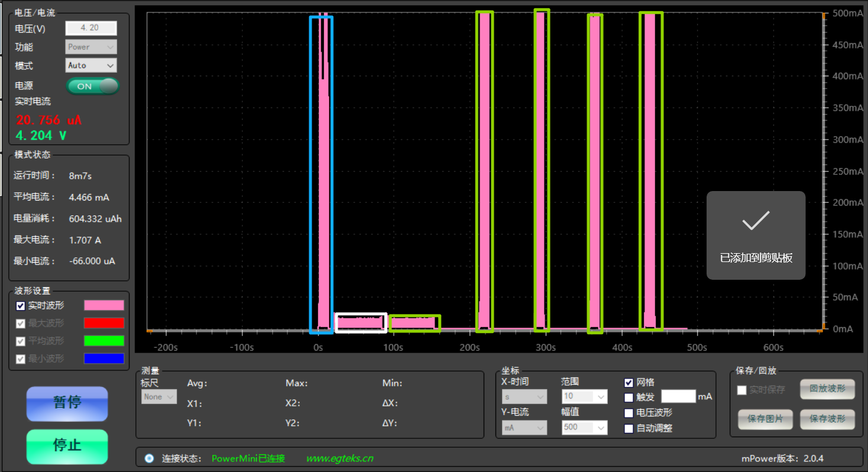The height and width of the screenshot is (472, 868).
Task: Click the 回放波形 button
Action: click(827, 389)
